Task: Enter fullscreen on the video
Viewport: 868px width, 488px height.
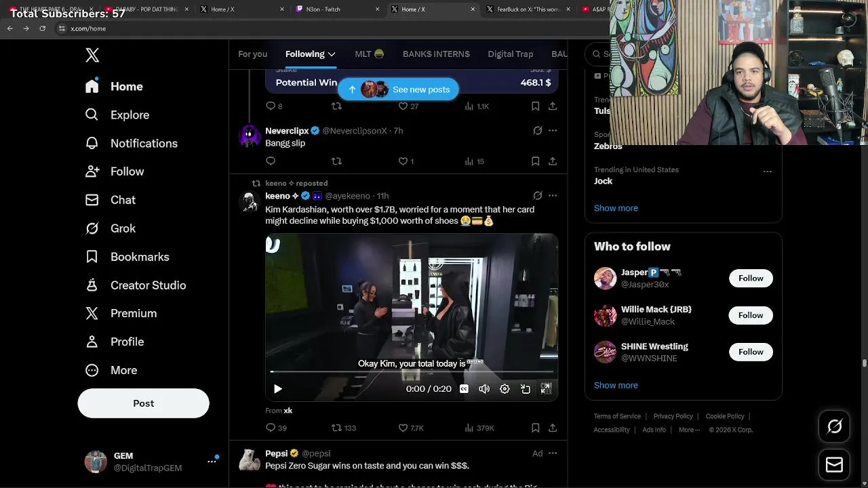Action: pos(546,389)
